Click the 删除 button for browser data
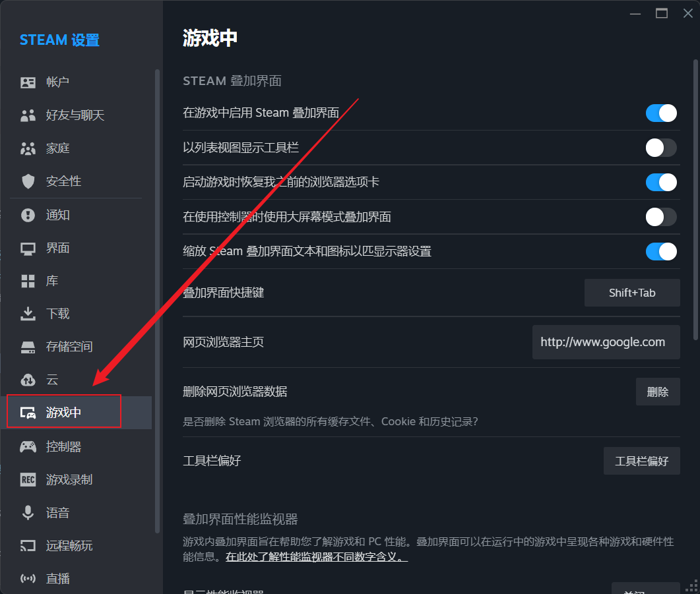 pyautogui.click(x=658, y=392)
